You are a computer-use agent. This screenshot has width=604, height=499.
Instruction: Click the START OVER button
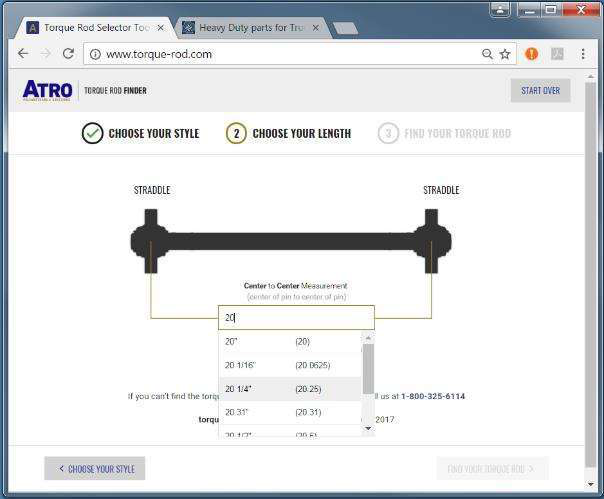pyautogui.click(x=540, y=91)
